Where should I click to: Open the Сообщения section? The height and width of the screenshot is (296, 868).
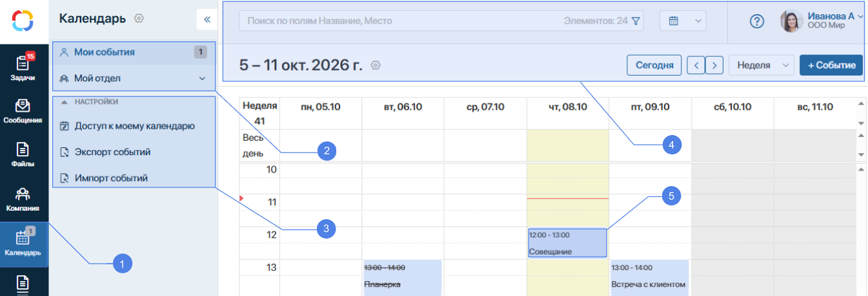coord(24,111)
